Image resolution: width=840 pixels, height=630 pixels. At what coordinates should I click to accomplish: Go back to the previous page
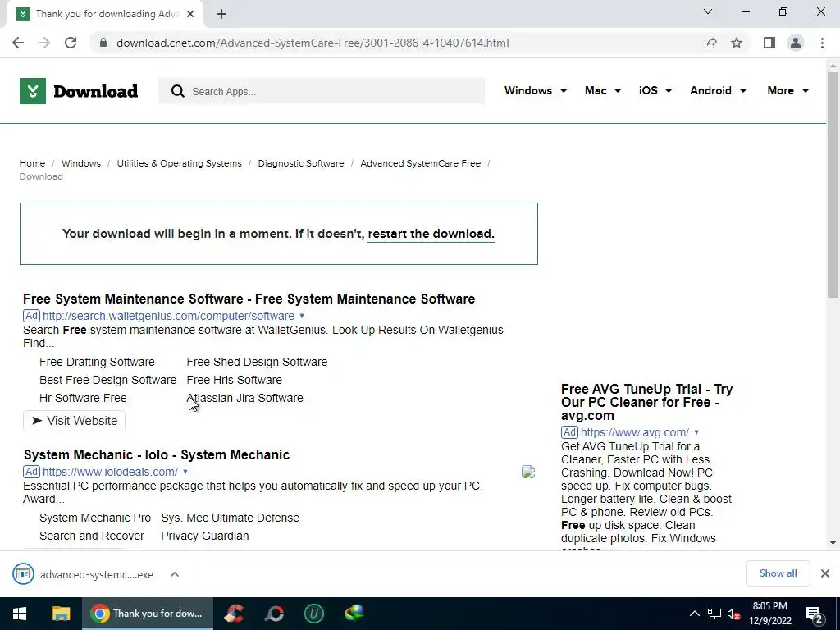[x=18, y=43]
